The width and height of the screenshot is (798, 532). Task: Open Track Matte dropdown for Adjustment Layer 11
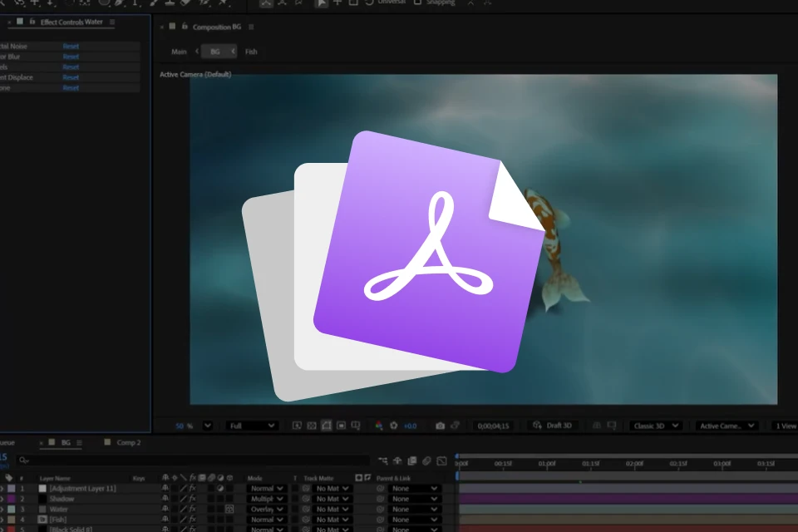pos(332,489)
